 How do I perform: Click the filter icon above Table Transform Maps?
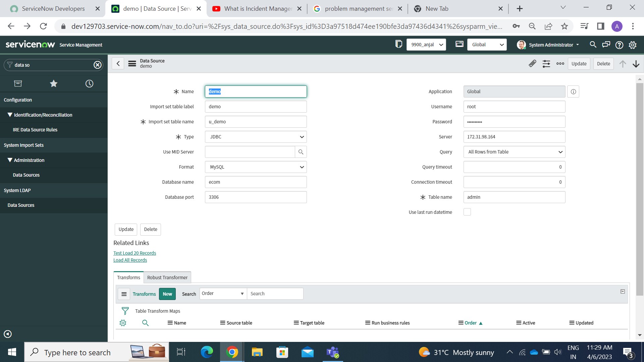click(125, 311)
